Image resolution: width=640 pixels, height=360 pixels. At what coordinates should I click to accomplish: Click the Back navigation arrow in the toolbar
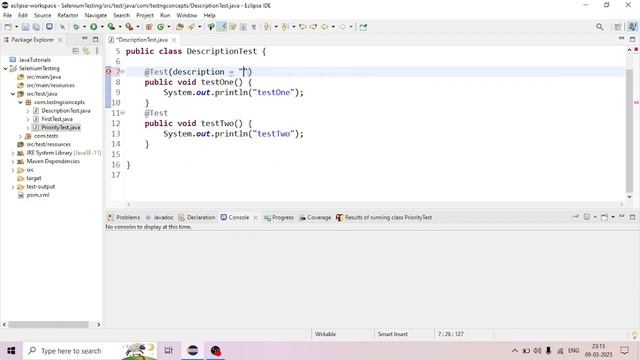324,27
